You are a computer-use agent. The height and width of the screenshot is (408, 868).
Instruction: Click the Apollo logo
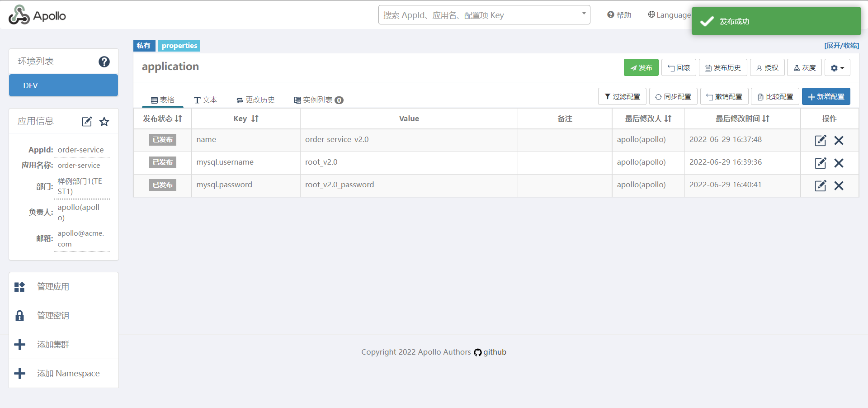(37, 15)
